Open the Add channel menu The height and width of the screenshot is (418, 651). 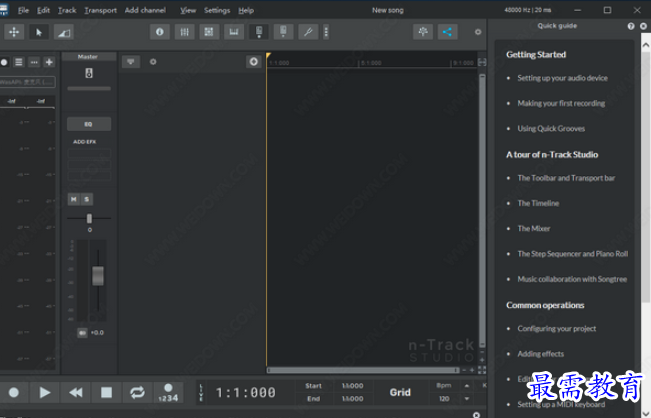pos(145,10)
